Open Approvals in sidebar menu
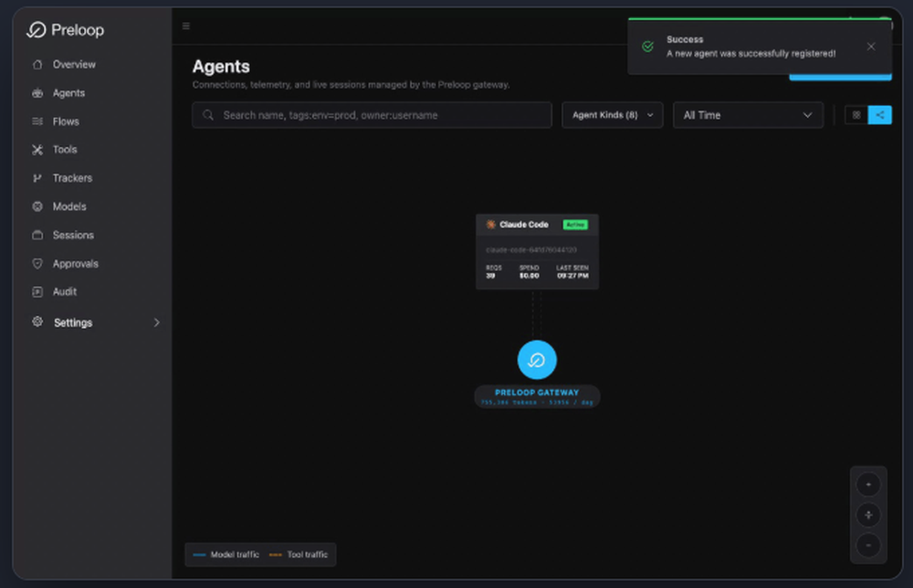The height and width of the screenshot is (588, 913). (x=75, y=264)
